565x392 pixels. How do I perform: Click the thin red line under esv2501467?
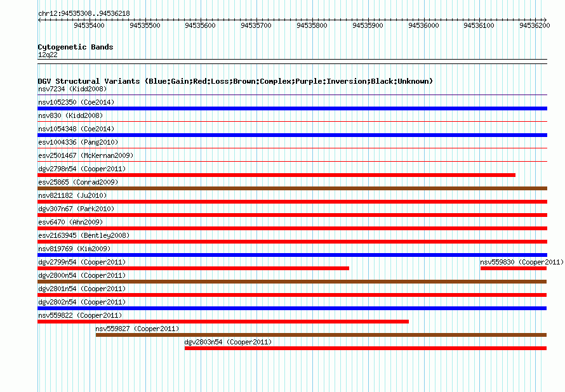pyautogui.click(x=292, y=161)
